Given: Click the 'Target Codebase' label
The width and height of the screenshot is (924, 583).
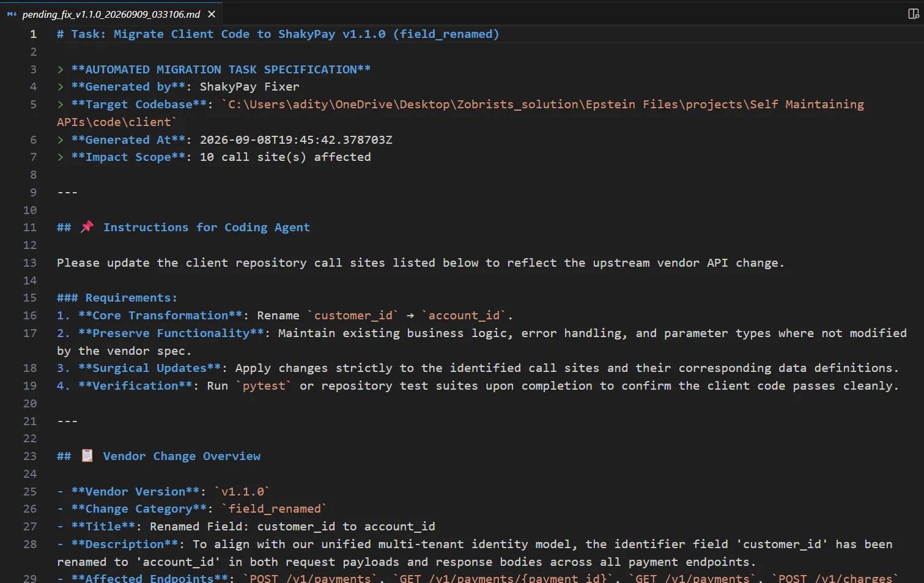Looking at the screenshot, I should [139, 105].
